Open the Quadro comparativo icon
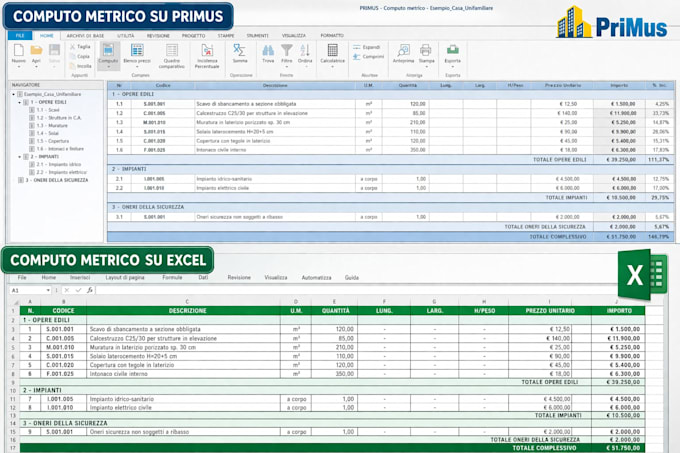The image size is (680, 453). [172, 50]
